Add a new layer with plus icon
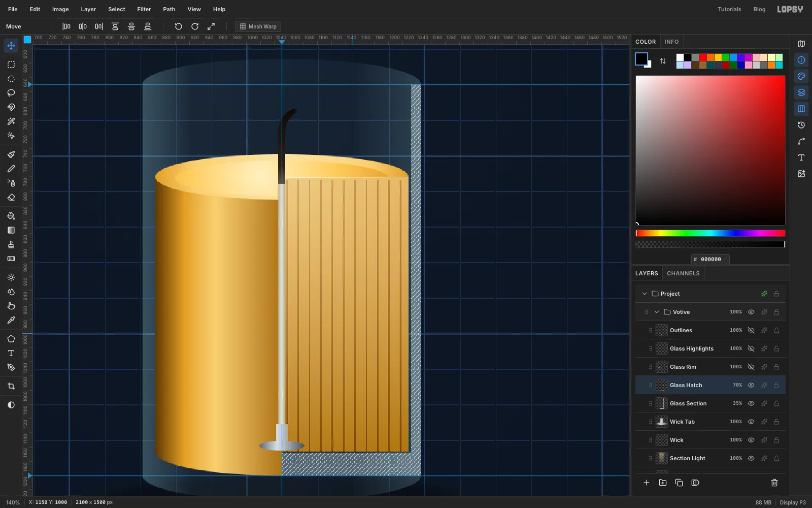 click(x=647, y=483)
